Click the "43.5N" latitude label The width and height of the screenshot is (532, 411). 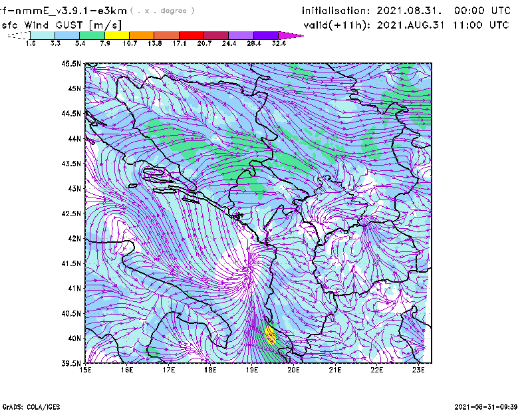click(x=71, y=163)
